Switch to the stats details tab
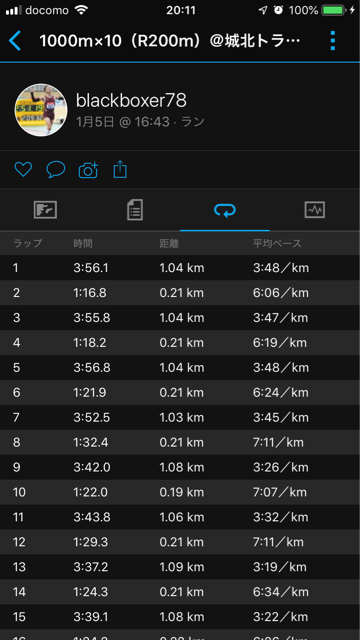This screenshot has width=360, height=640. click(135, 210)
